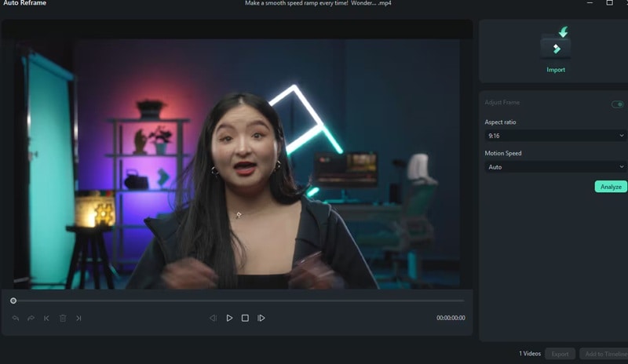Step to previous frame

(213, 318)
